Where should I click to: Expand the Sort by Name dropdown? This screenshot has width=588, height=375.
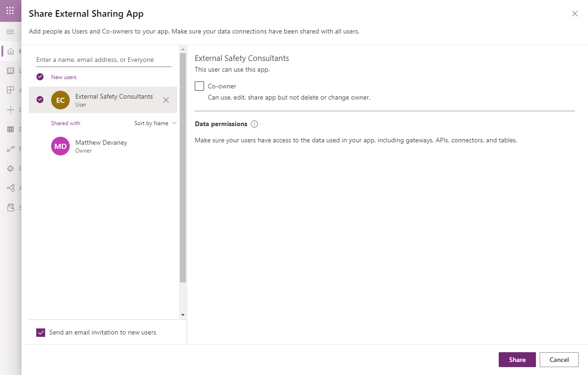[155, 123]
